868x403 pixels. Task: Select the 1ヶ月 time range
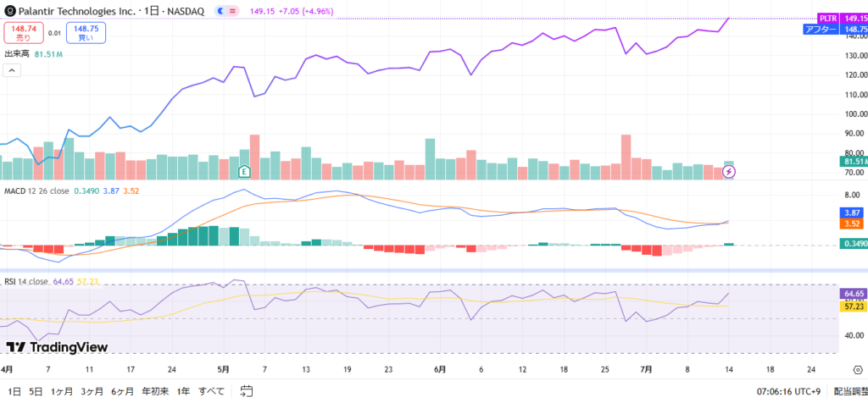pyautogui.click(x=61, y=391)
